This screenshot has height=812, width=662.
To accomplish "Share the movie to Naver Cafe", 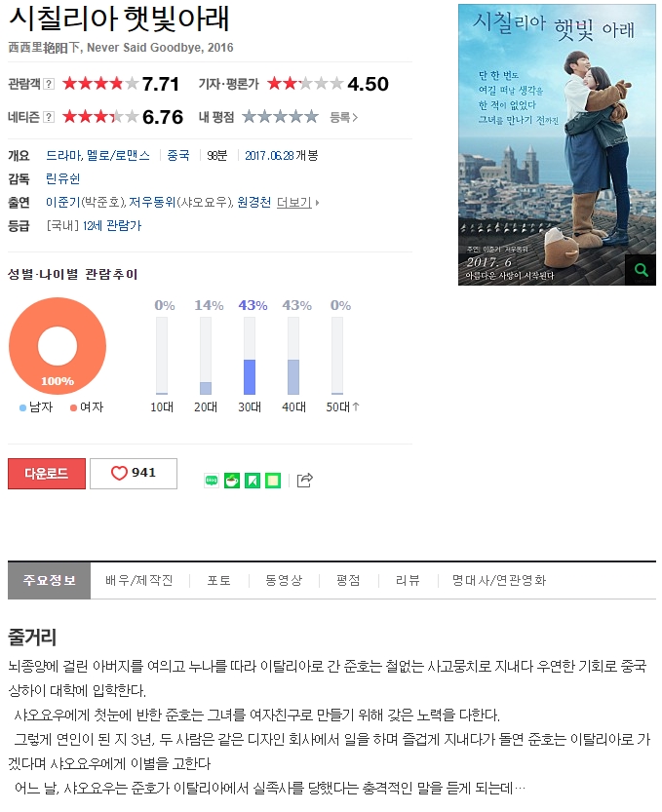I will click(x=231, y=481).
